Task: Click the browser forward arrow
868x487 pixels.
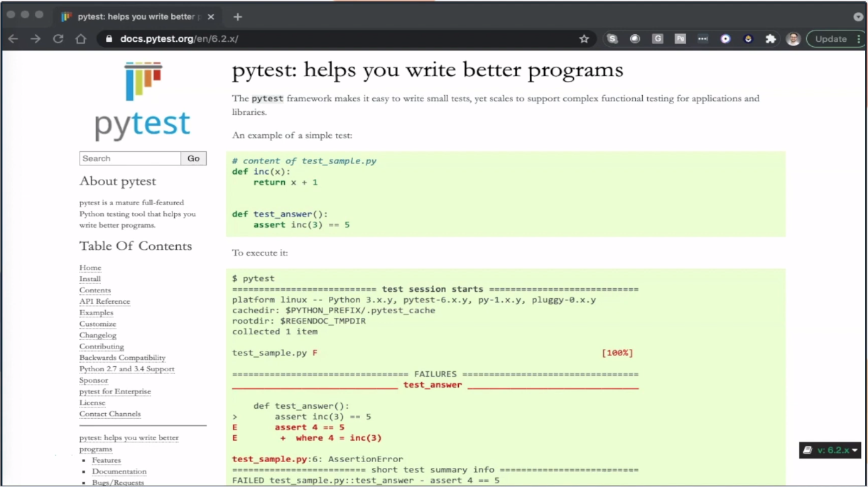Action: point(36,39)
